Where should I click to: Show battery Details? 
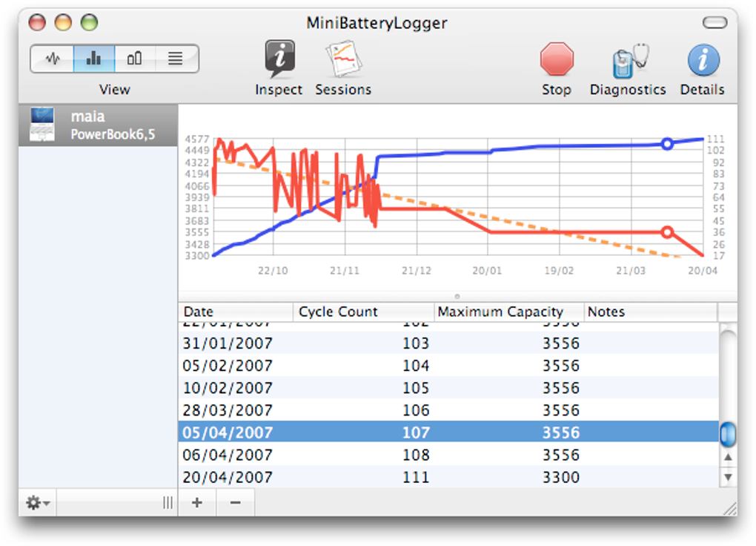702,70
